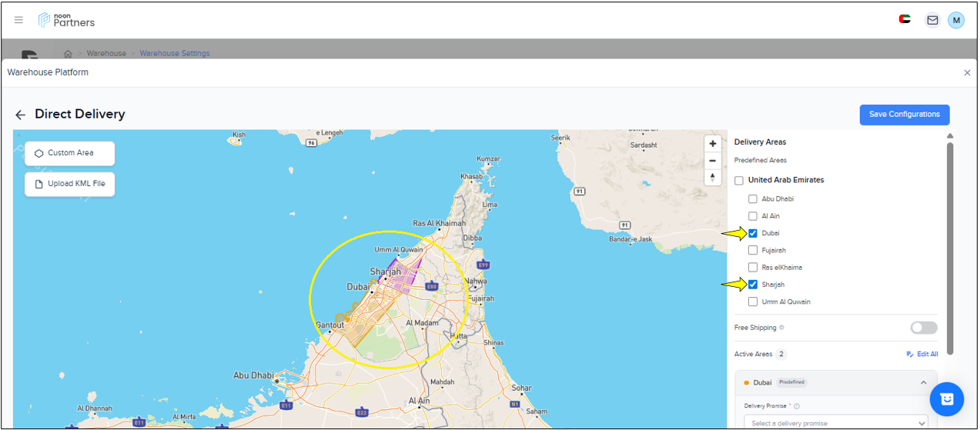Collapse the Dubai active area panel
Viewport: 980px width, 430px height.
(923, 382)
